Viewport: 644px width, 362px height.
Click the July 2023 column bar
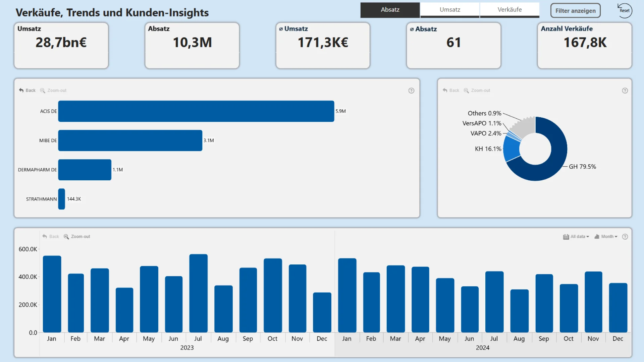coord(198,293)
